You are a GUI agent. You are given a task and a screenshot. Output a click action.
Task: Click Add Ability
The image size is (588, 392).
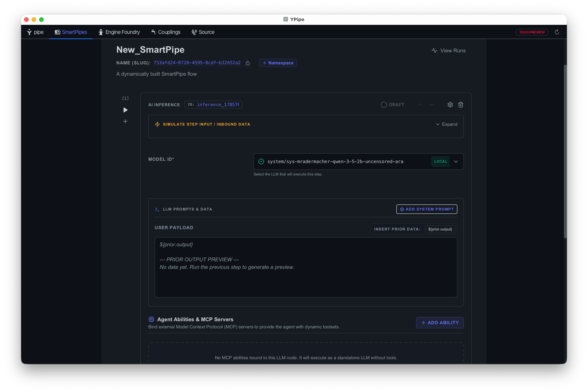click(x=440, y=323)
